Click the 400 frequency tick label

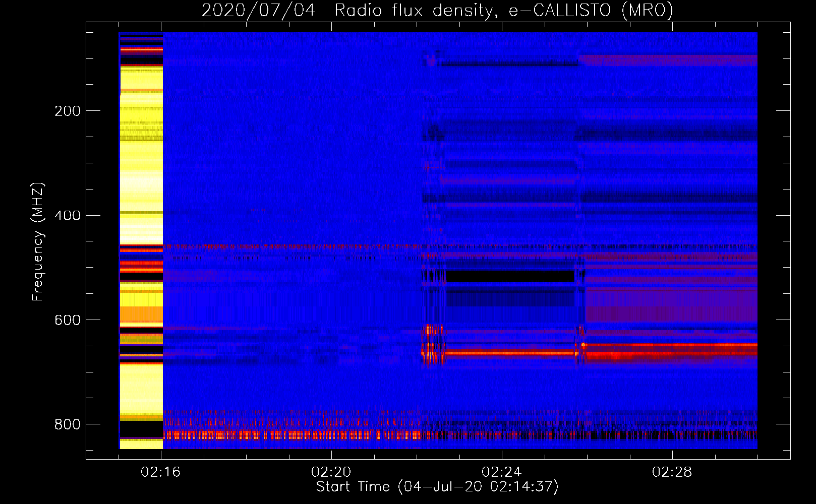point(68,216)
